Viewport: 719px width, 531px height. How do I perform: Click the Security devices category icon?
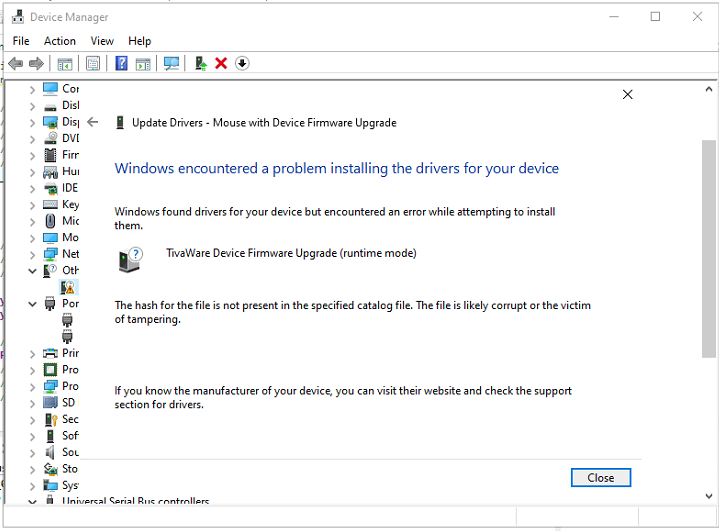50,419
